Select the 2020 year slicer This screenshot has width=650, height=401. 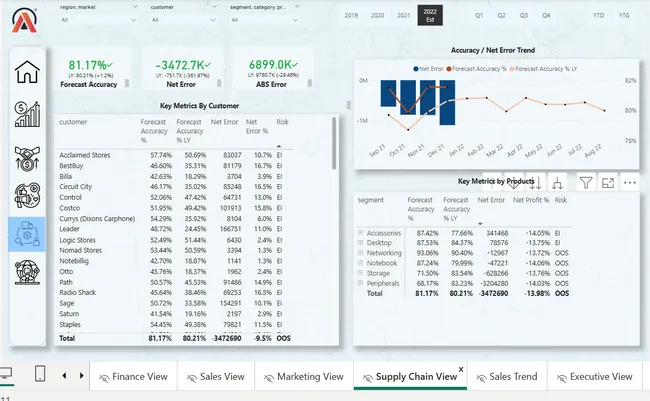(x=378, y=16)
